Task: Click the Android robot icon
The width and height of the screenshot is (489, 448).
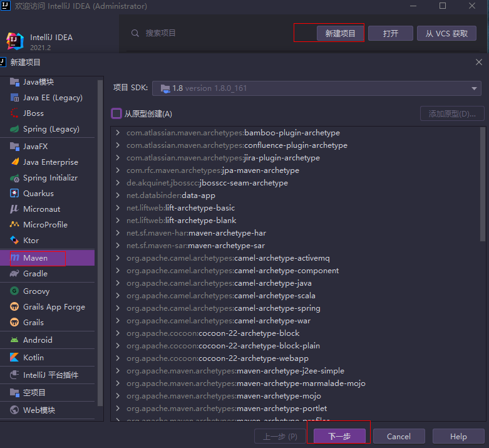Action: tap(14, 340)
